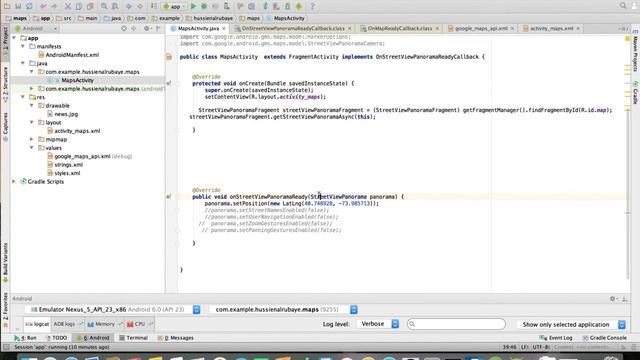The width and height of the screenshot is (640, 360).
Task: Click the Copy toolbar icon
Action: coord(79,6)
